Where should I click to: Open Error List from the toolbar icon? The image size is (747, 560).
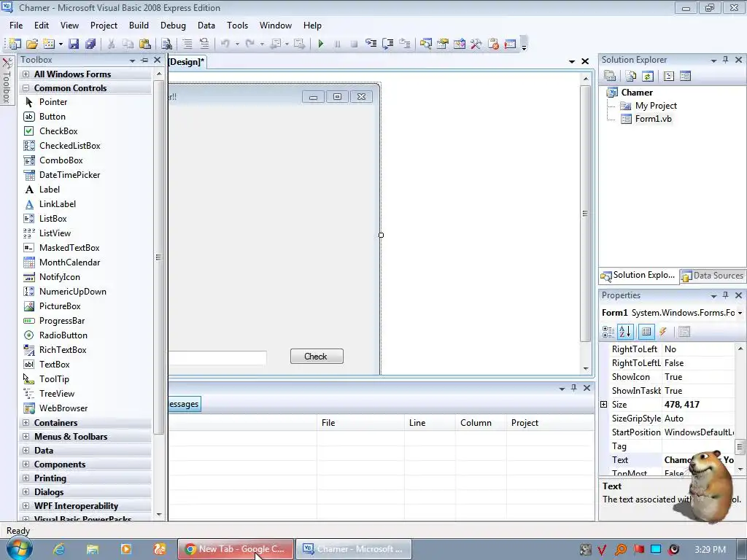click(x=493, y=44)
